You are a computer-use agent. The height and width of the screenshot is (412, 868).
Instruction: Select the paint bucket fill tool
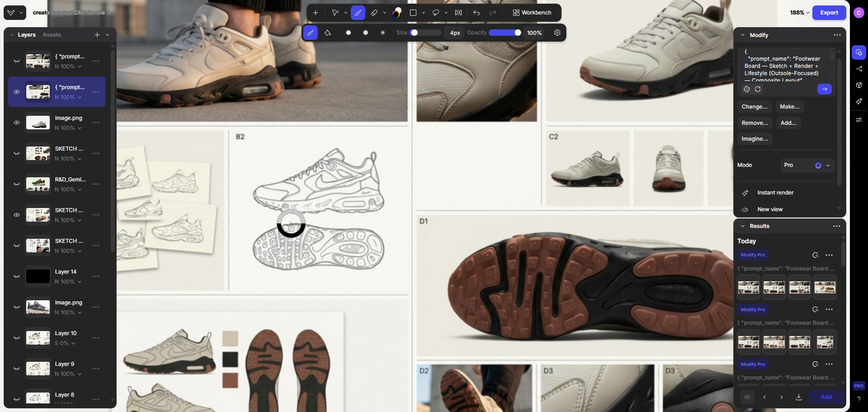pyautogui.click(x=328, y=33)
